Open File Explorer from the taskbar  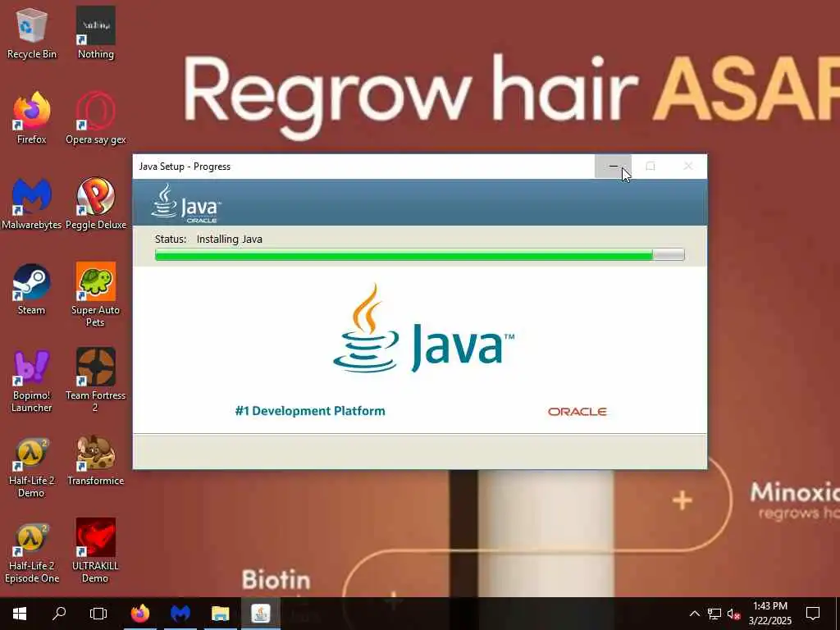tap(220, 614)
